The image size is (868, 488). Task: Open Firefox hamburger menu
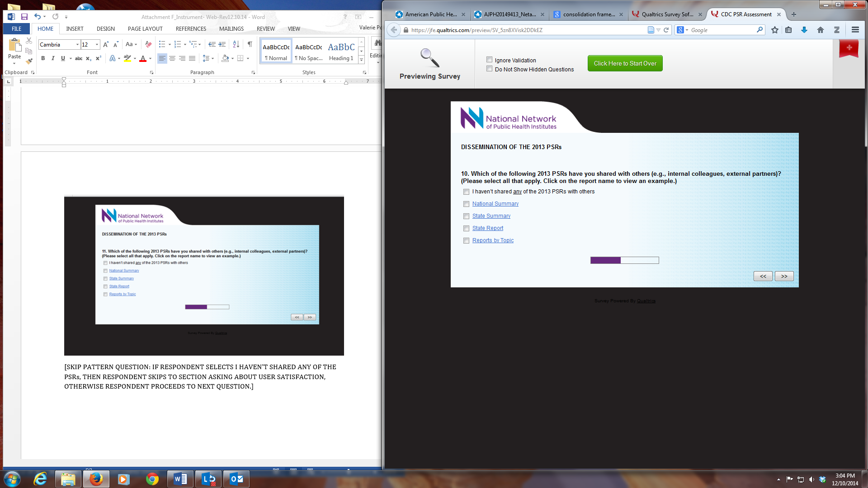click(x=855, y=30)
